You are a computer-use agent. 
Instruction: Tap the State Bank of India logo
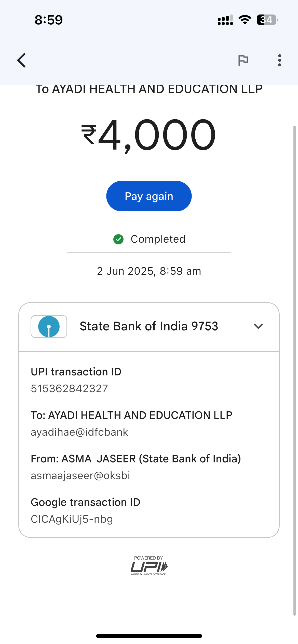[49, 326]
